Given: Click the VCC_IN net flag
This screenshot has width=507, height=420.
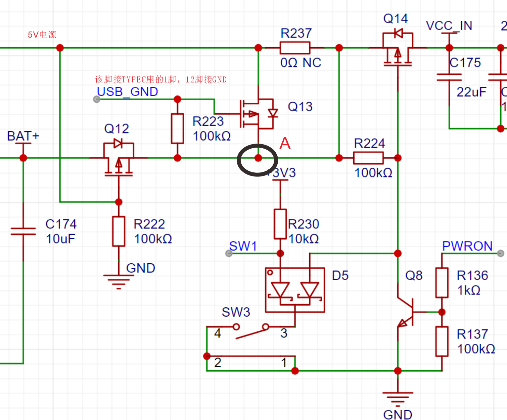Looking at the screenshot, I should click(x=449, y=34).
